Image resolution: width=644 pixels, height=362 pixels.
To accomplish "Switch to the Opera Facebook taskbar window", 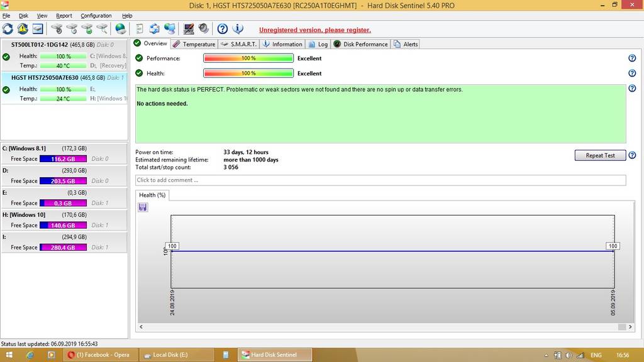I will click(99, 354).
